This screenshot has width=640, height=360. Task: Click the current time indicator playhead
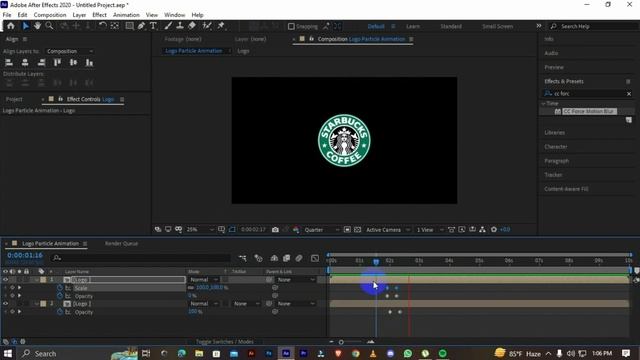click(376, 262)
